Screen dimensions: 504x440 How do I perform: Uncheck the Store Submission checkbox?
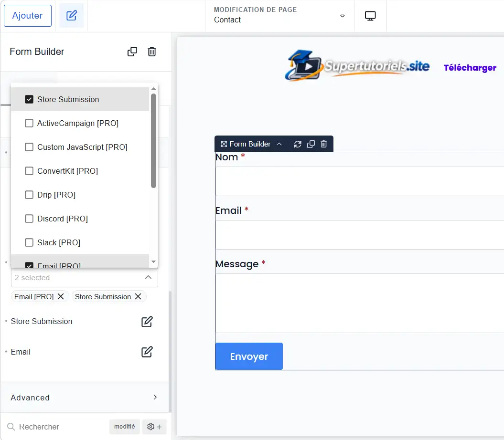[29, 99]
